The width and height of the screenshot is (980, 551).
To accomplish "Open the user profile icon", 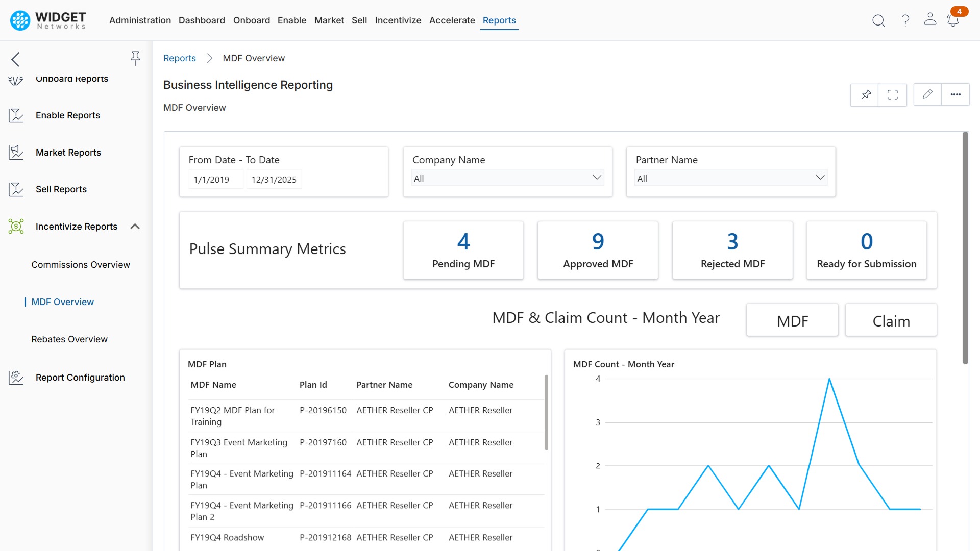I will (930, 20).
